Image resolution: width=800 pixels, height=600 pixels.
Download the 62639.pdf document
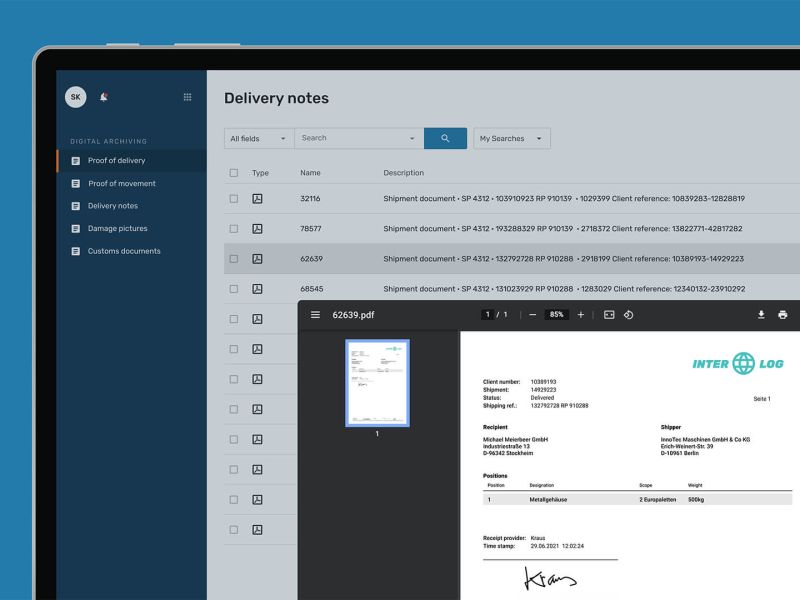(x=760, y=314)
